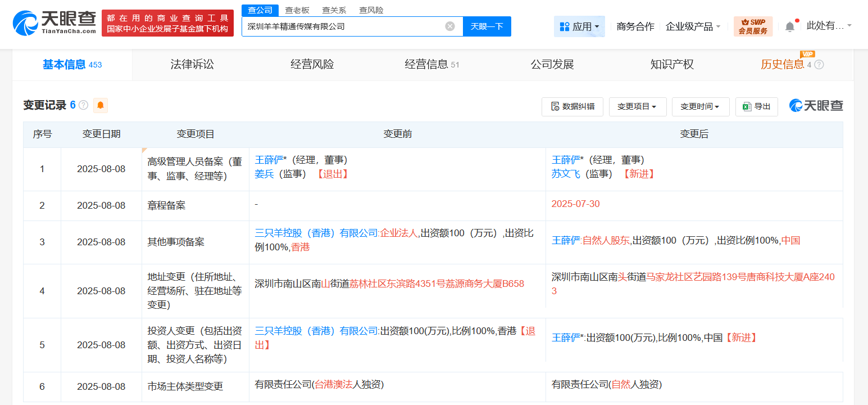Click inside the company search input field

[x=337, y=26]
